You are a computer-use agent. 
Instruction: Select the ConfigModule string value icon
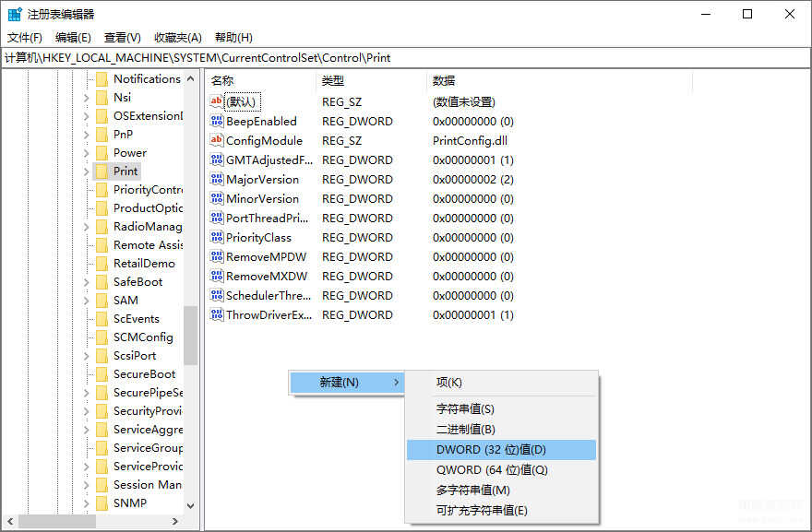coord(217,140)
